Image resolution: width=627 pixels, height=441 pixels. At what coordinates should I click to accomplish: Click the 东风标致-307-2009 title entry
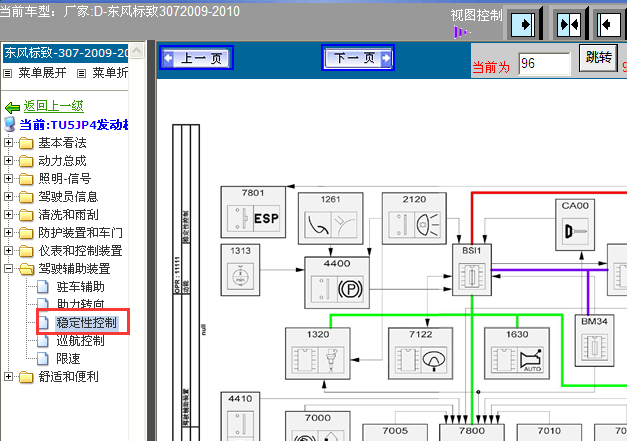click(66, 53)
